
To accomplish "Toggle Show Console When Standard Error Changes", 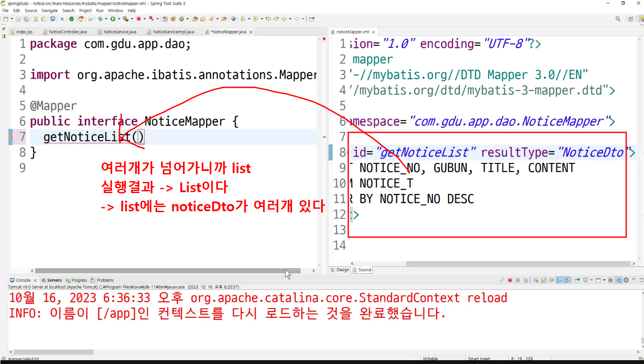I will [567, 280].
